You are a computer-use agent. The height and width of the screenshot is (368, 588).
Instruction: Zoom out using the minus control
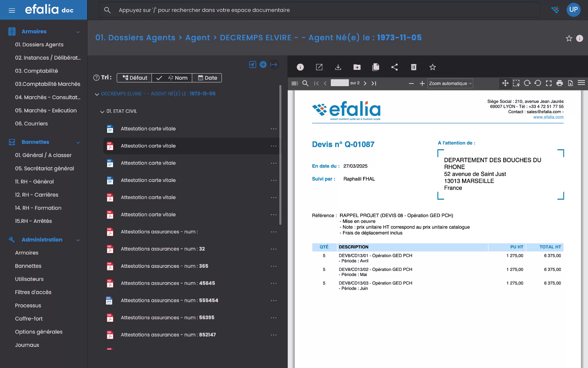pos(411,83)
